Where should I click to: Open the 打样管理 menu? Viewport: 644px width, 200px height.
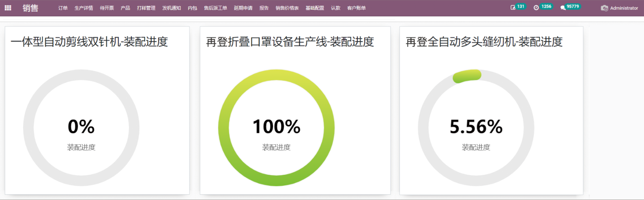click(x=146, y=8)
